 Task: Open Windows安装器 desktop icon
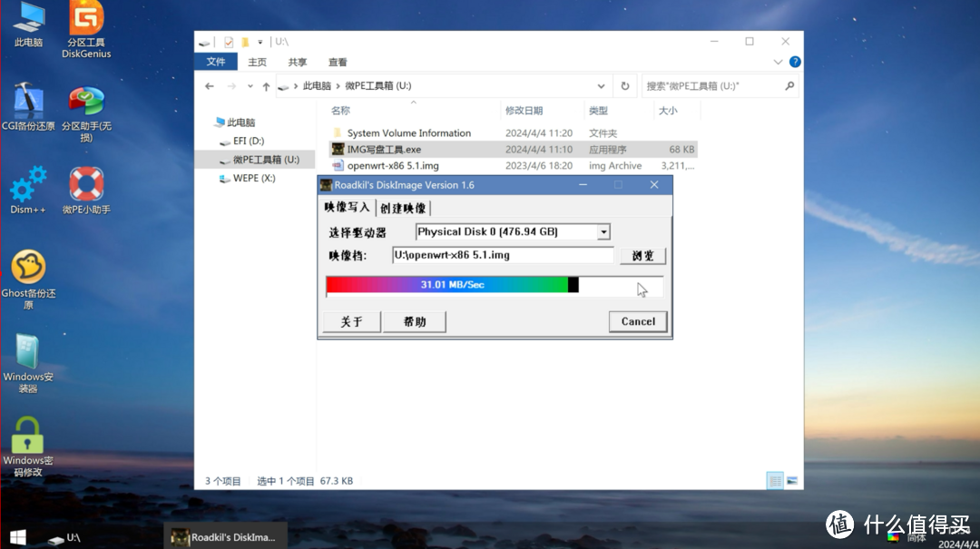click(28, 363)
